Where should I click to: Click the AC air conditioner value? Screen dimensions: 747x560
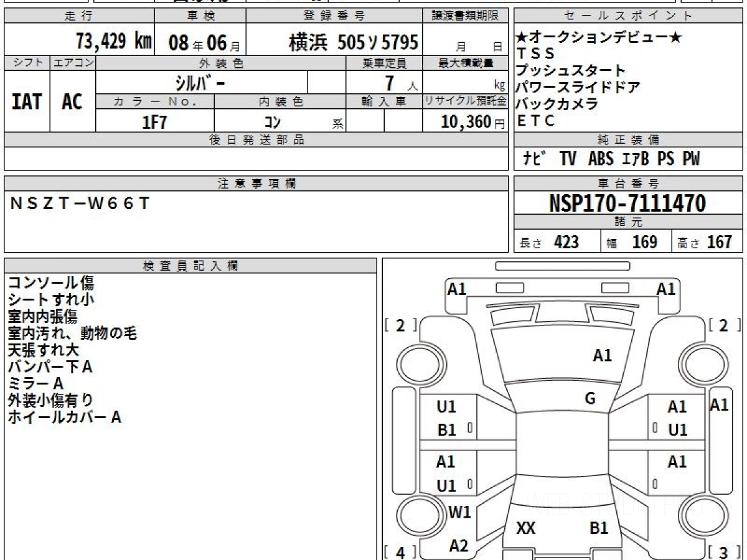(x=72, y=102)
